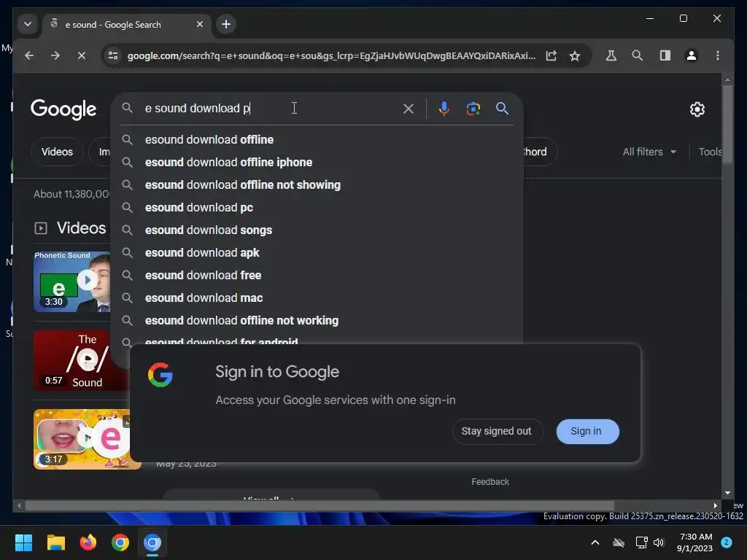Viewport: 747px width, 560px height.
Task: Go to the Google logo homepage
Action: click(x=63, y=109)
